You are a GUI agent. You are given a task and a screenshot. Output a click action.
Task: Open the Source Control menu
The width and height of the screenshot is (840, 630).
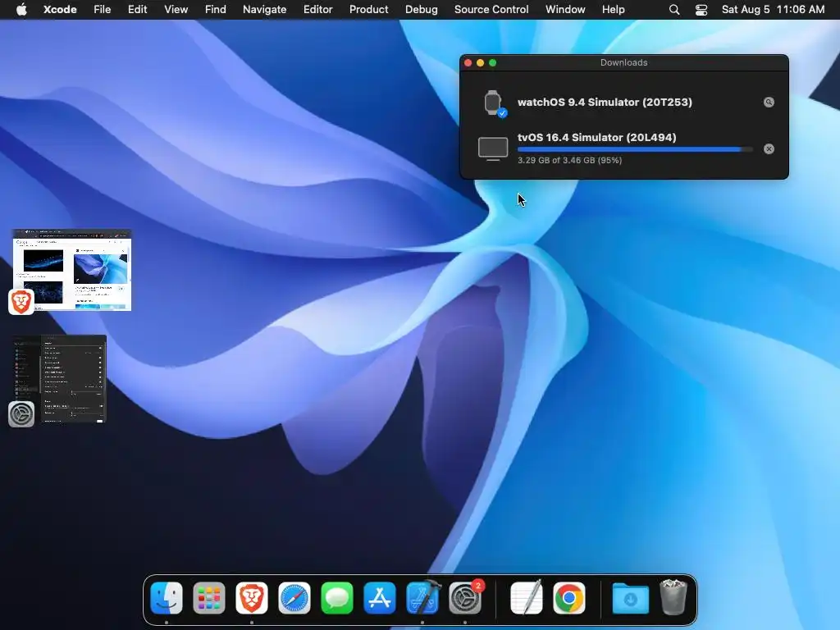coord(491,10)
